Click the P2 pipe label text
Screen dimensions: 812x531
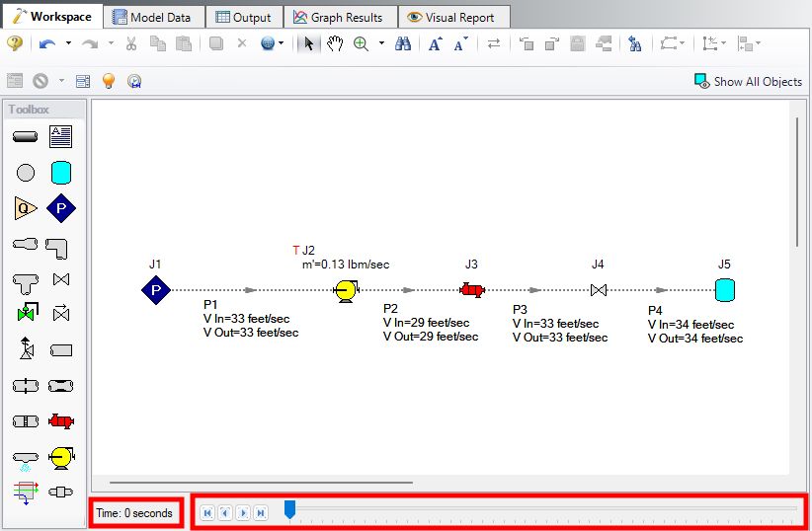click(431, 323)
